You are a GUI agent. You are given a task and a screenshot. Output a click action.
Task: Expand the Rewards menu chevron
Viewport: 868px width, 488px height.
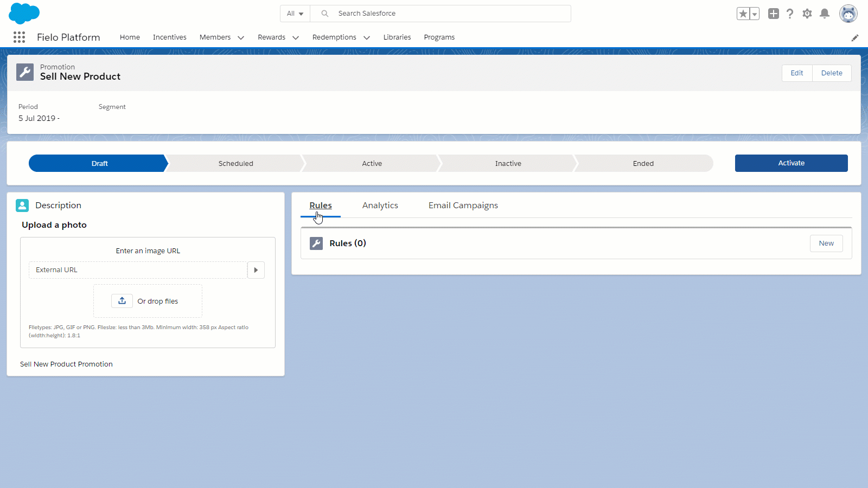[x=296, y=37]
